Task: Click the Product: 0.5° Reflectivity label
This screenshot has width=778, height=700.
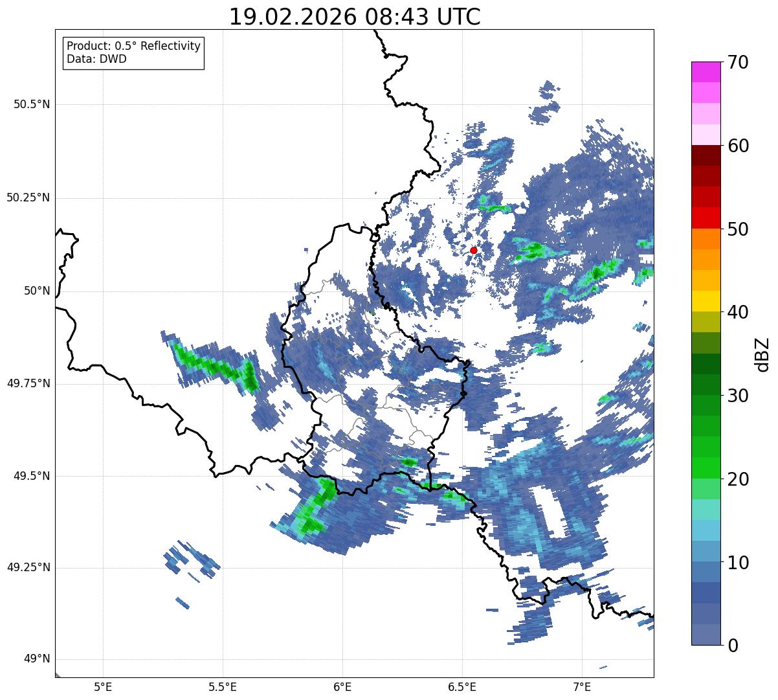Action: click(133, 47)
